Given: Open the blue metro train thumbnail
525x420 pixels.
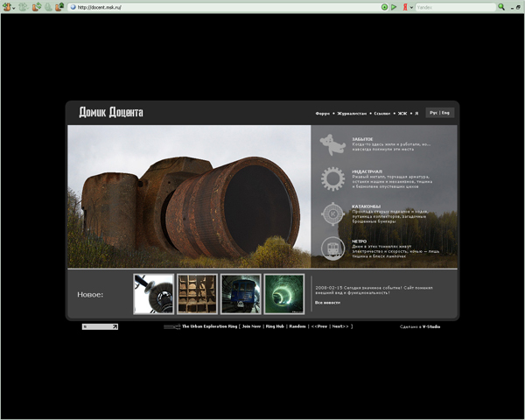Looking at the screenshot, I should [x=241, y=294].
